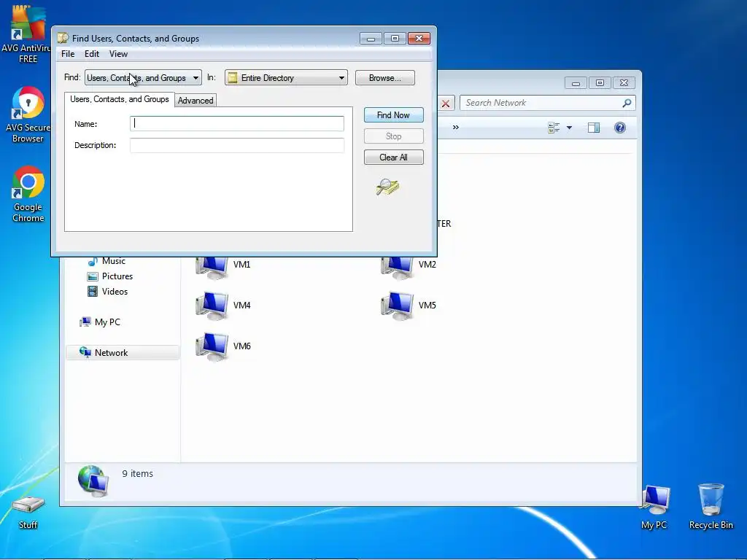Click the Stop button in the Find dialog
This screenshot has width=747, height=560.
coord(393,136)
